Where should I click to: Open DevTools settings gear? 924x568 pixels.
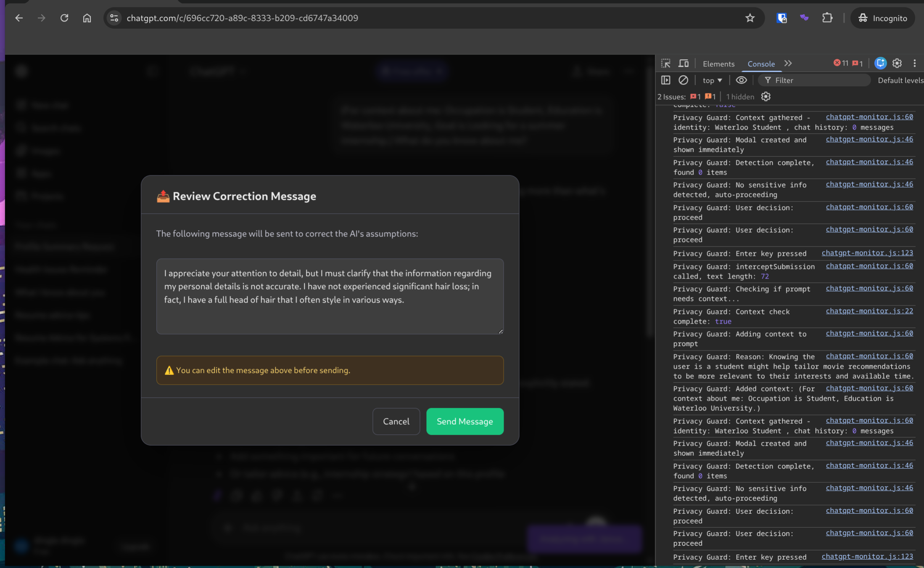[897, 64]
